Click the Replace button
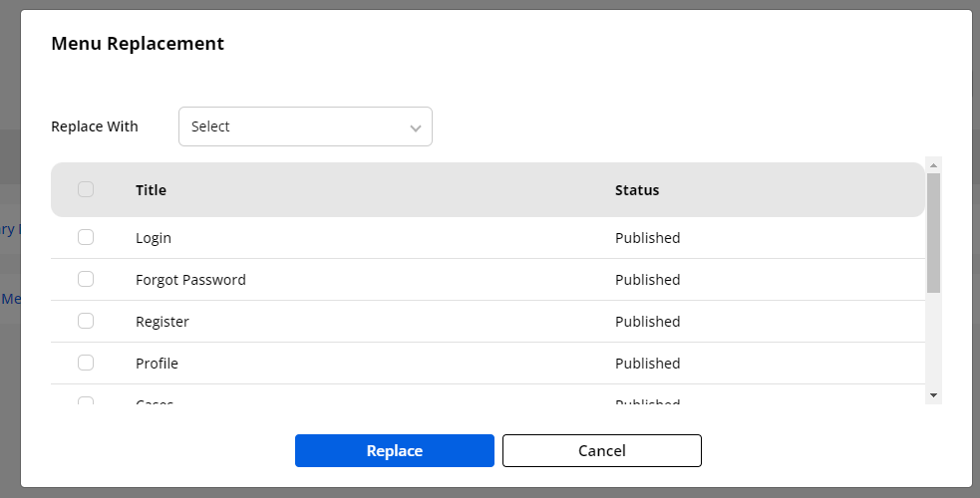The height and width of the screenshot is (498, 980). (394, 450)
